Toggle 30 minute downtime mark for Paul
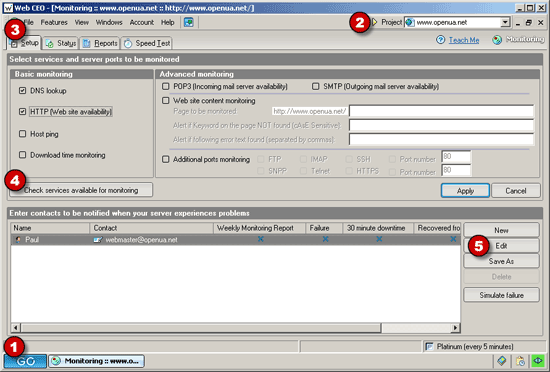Image resolution: width=550 pixels, height=372 pixels. click(379, 239)
